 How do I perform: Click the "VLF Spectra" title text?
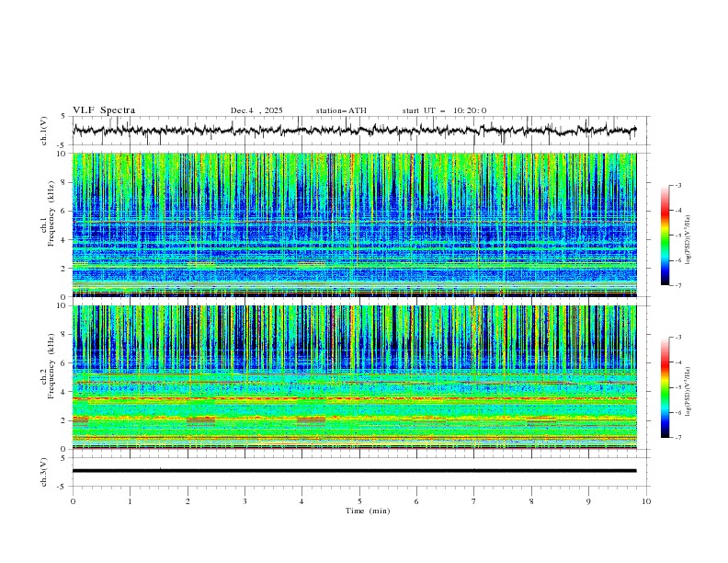tap(104, 110)
